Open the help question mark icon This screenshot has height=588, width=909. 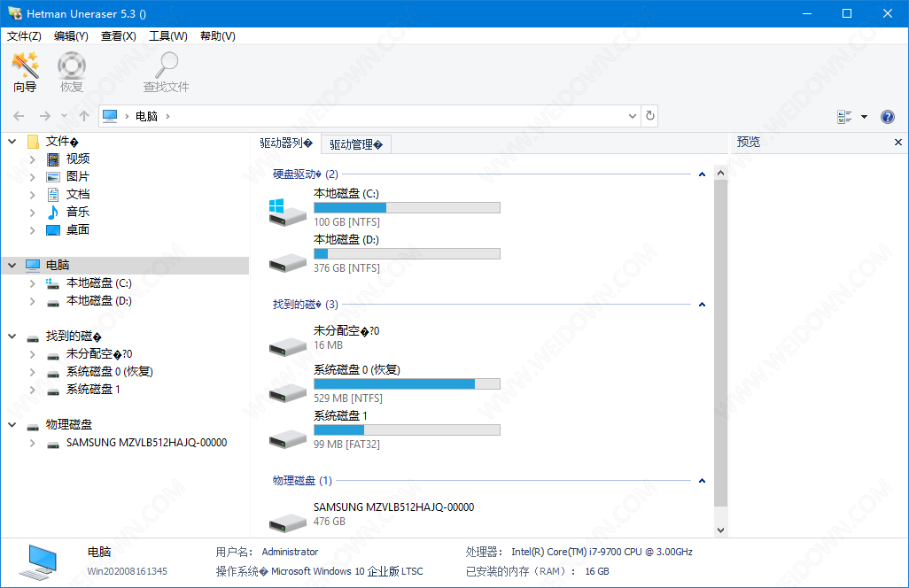pyautogui.click(x=887, y=116)
